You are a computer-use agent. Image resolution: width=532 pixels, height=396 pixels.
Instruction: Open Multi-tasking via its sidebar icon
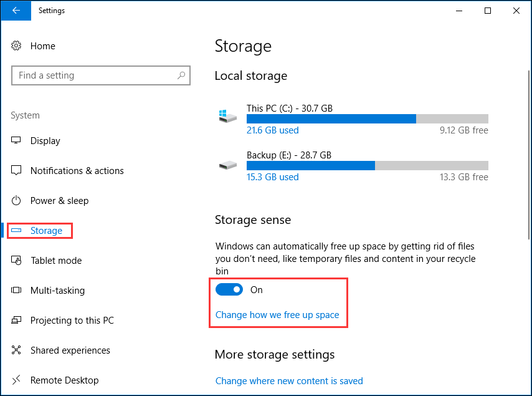(17, 290)
